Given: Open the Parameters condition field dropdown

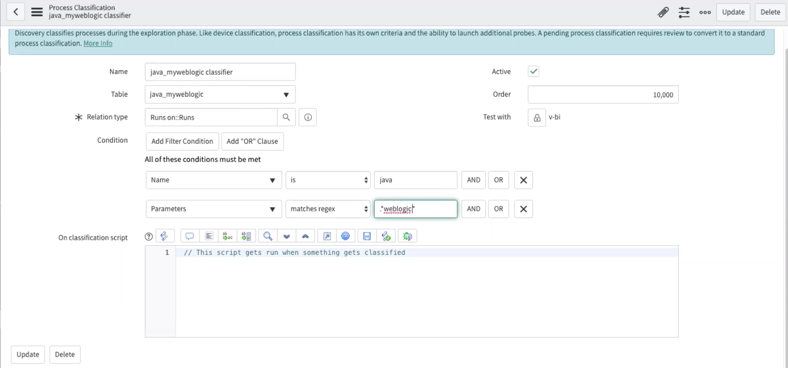Looking at the screenshot, I should click(x=214, y=209).
